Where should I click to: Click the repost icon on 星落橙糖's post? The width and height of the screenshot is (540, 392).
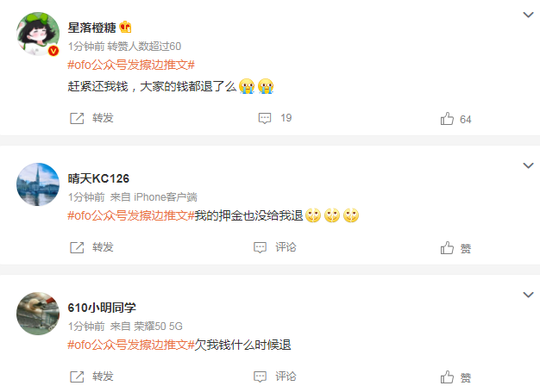[x=77, y=118]
